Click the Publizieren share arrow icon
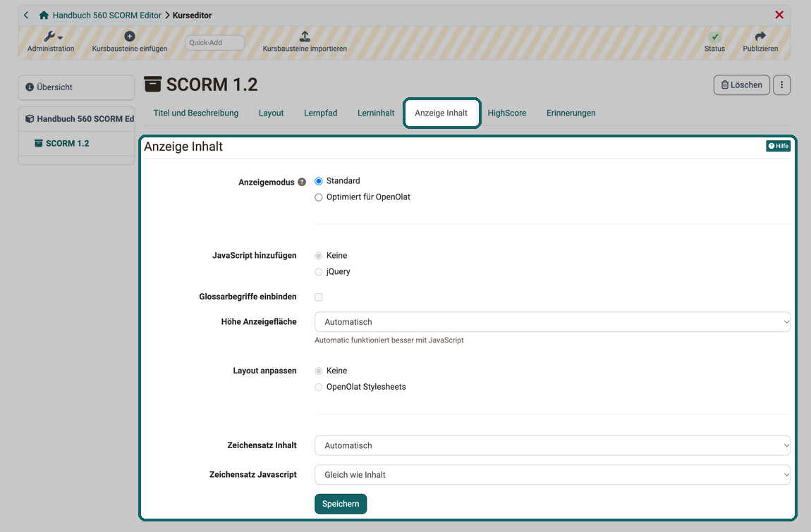 pos(760,36)
